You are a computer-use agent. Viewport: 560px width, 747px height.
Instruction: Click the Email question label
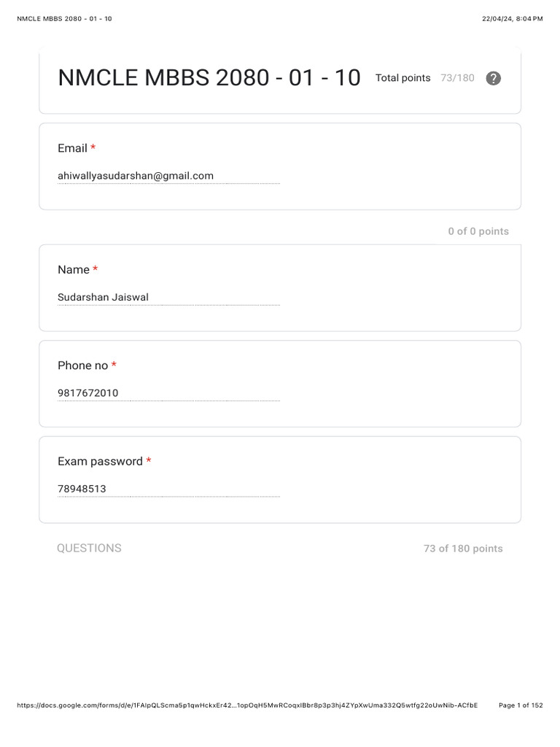click(72, 148)
